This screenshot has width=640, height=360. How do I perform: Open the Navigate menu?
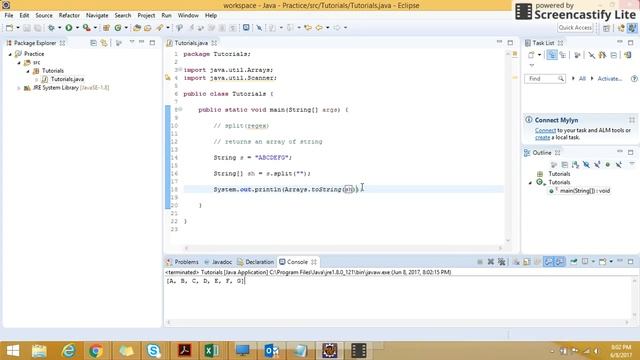[x=97, y=15]
